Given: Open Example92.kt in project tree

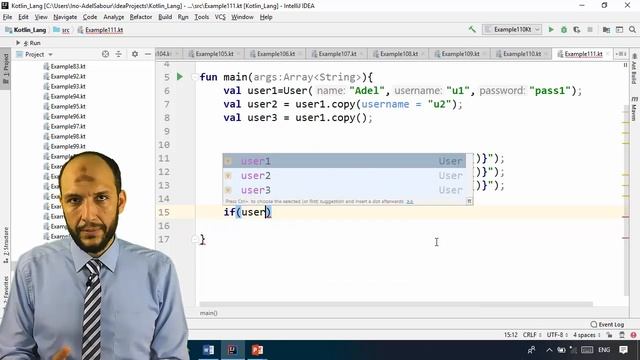Looking at the screenshot, I should (x=64, y=76).
